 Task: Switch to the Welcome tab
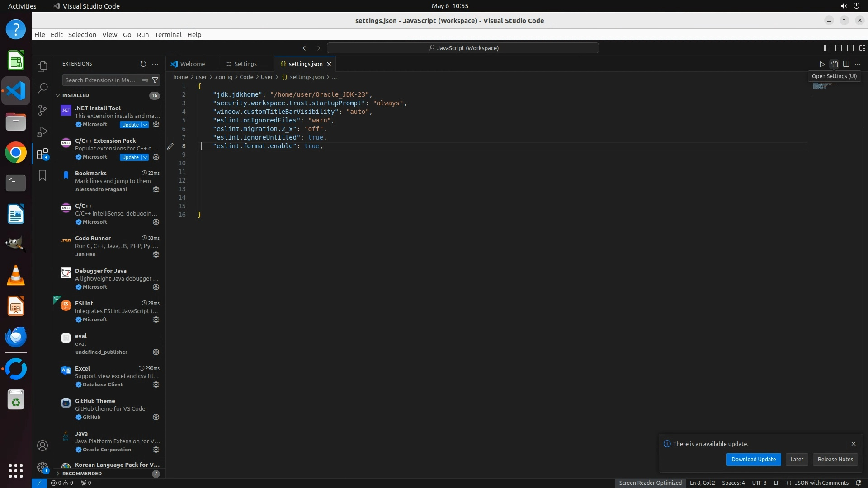pyautogui.click(x=192, y=64)
